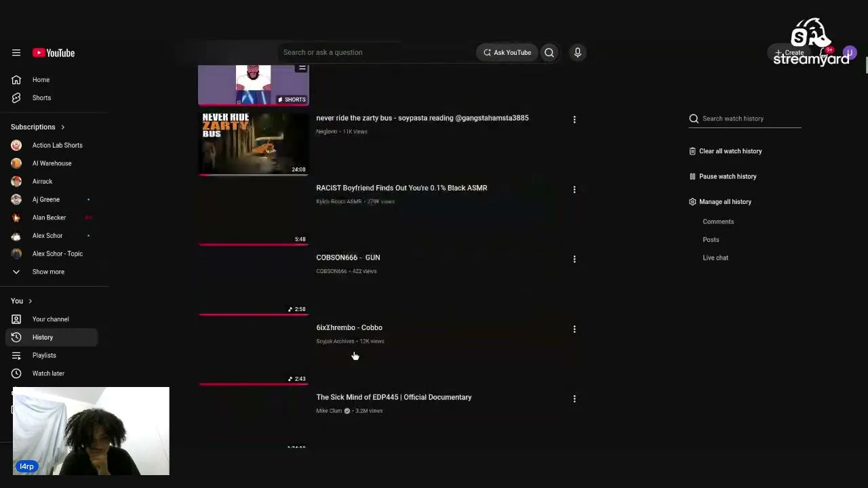Open Comments history
This screenshot has width=868, height=488.
(718, 222)
